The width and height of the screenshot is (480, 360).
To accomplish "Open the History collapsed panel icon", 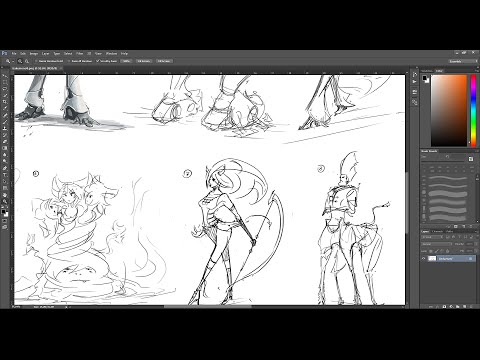I will [x=415, y=74].
